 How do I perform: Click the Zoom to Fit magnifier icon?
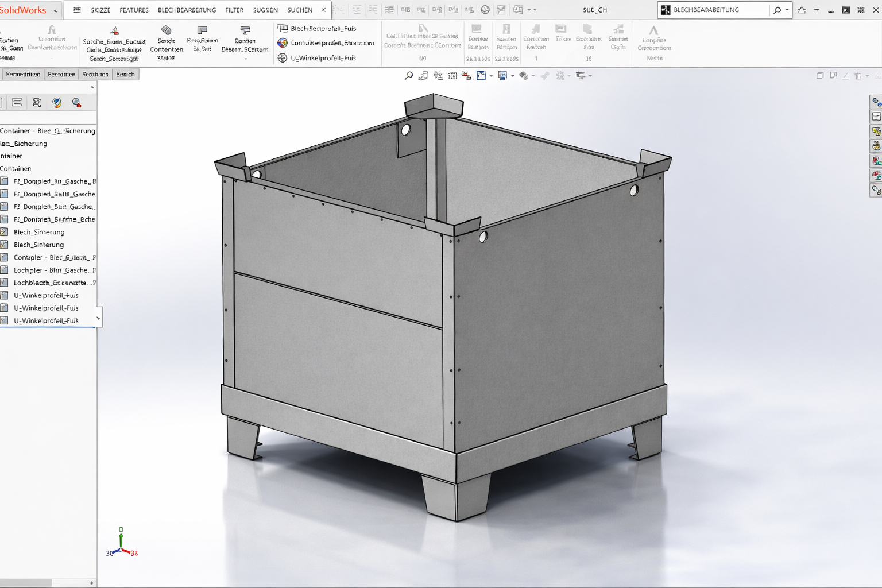click(409, 75)
